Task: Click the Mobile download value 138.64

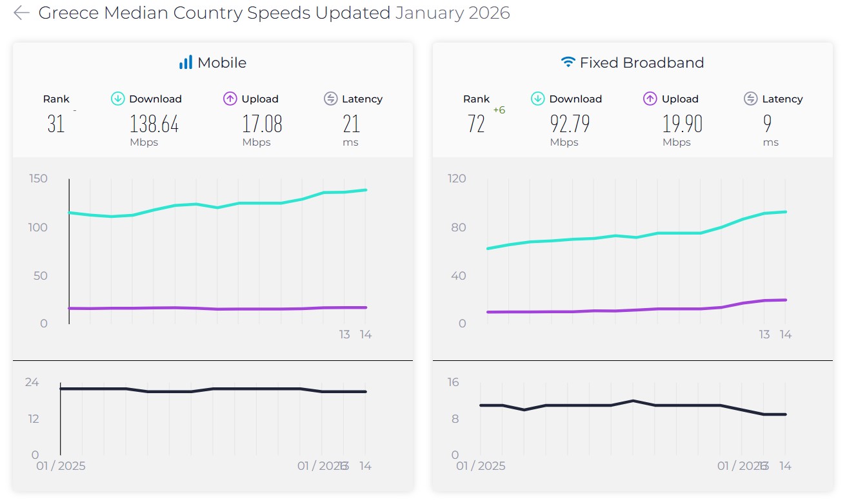Action: [154, 124]
